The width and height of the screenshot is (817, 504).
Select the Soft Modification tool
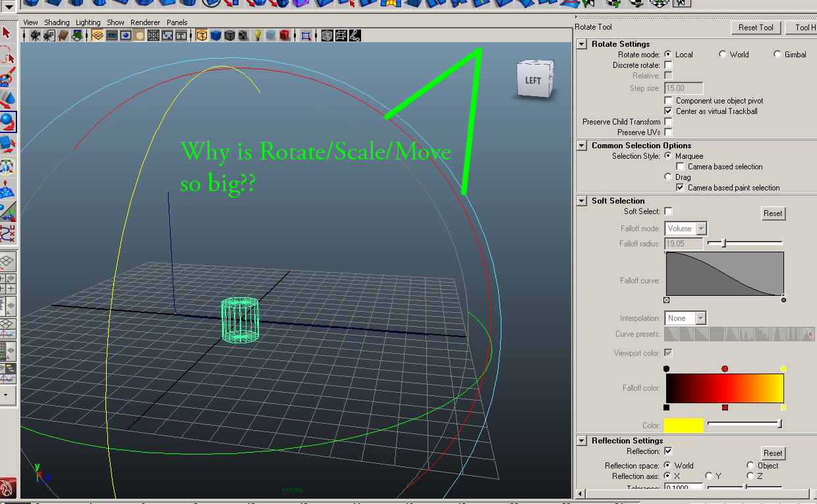point(8,188)
